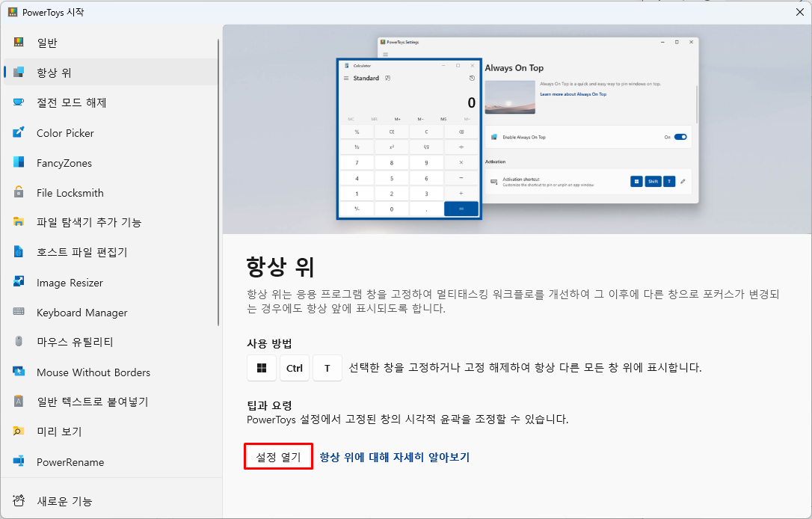Go to Keyboard Manager page
812x519 pixels.
point(111,312)
